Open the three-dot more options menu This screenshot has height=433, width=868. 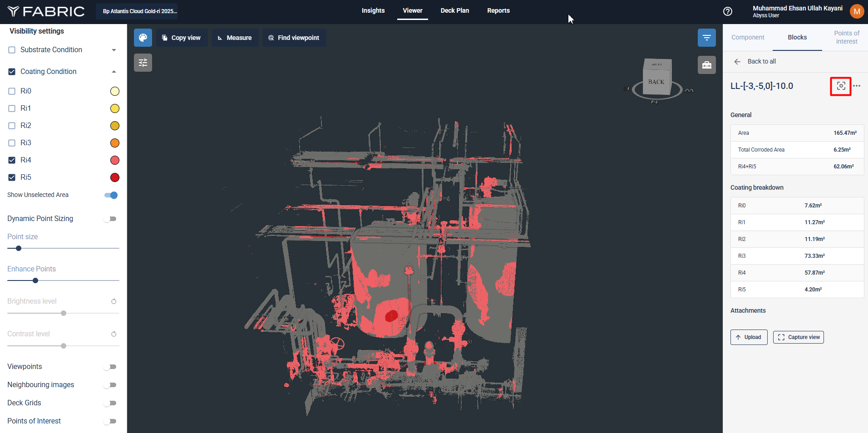857,86
